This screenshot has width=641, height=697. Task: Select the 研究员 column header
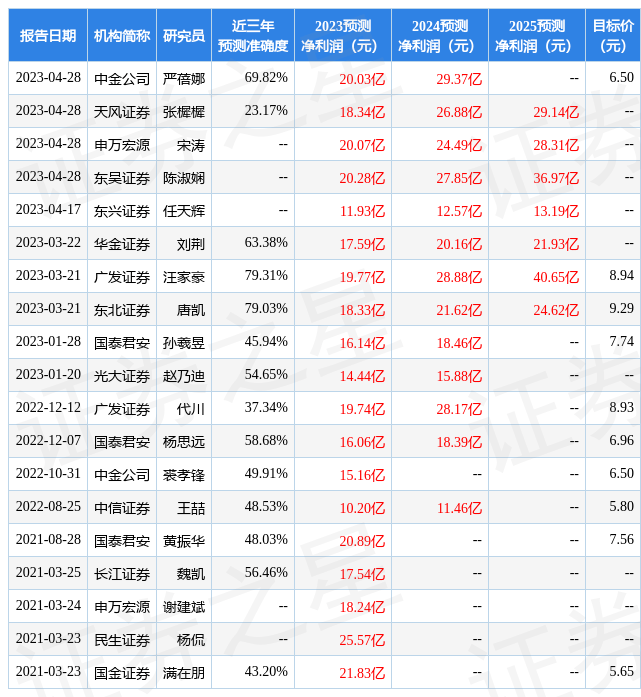(184, 35)
